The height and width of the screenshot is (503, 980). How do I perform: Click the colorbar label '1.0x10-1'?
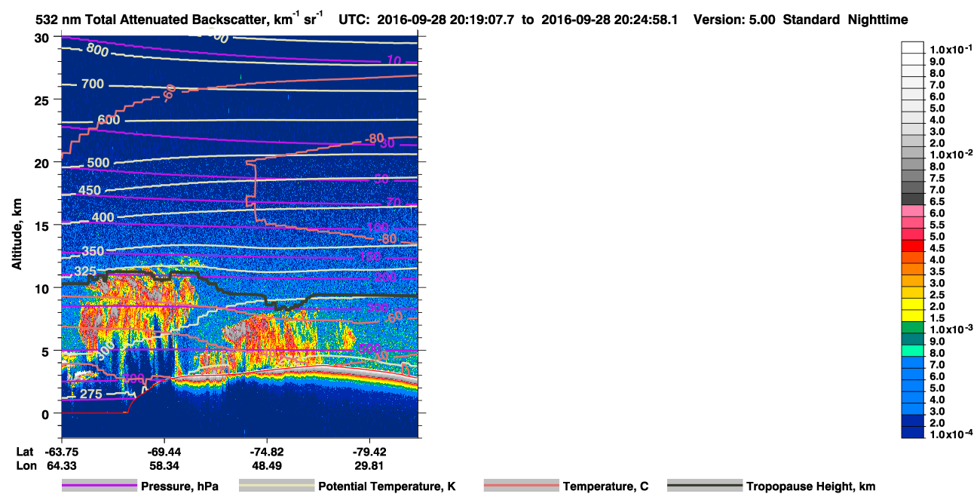point(950,48)
